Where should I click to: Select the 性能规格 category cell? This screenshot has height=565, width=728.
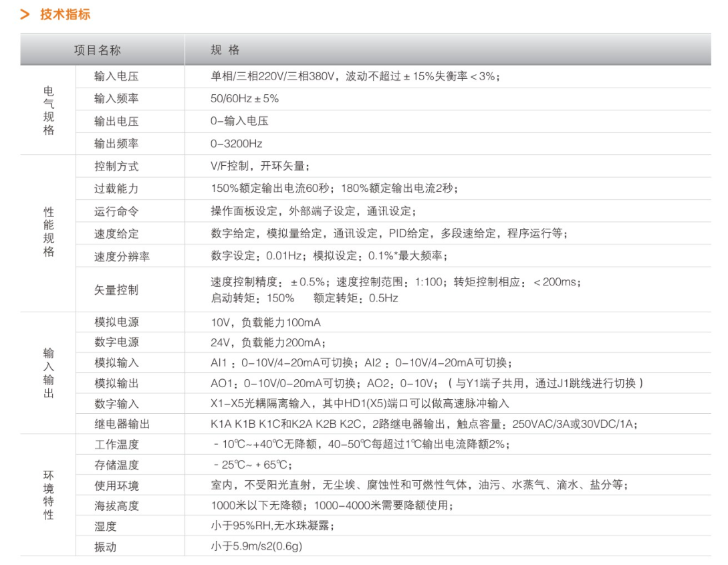click(49, 232)
